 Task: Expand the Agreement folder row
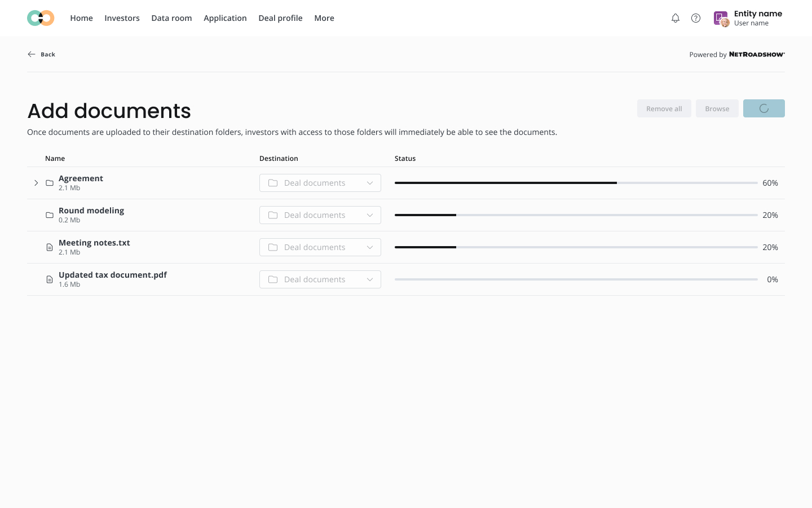36,183
